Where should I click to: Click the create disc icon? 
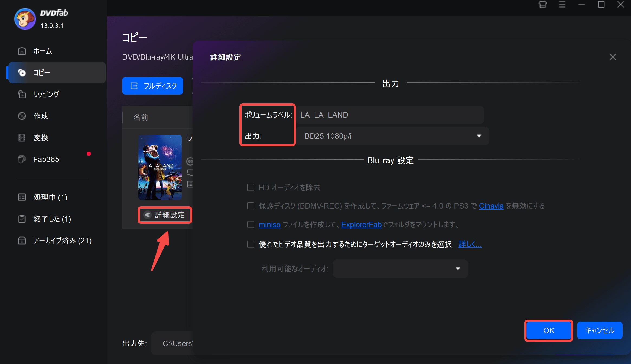click(x=22, y=116)
